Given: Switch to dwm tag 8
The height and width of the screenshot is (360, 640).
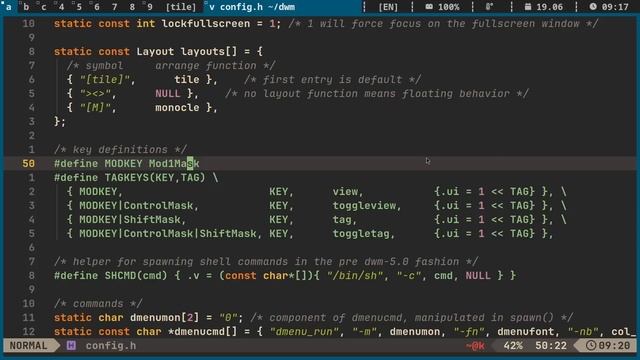Looking at the screenshot, I should (132, 7).
